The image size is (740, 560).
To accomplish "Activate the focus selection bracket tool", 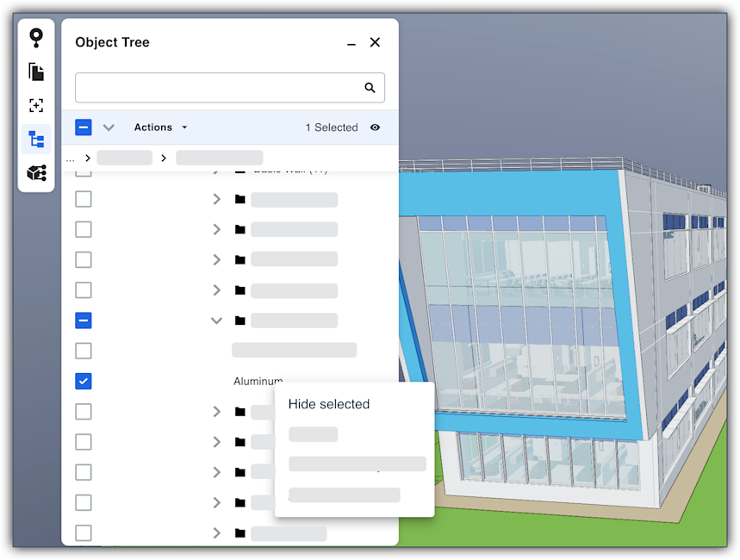I will click(36, 105).
